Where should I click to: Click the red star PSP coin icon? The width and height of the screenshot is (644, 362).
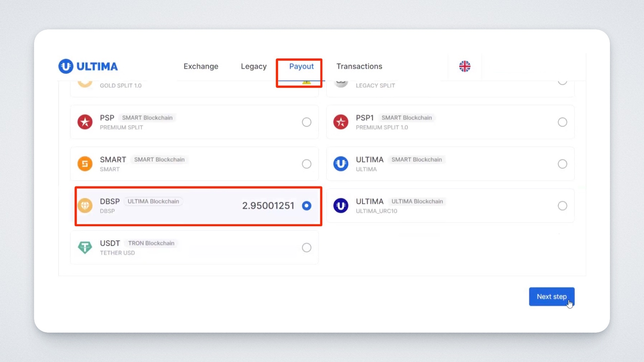pyautogui.click(x=85, y=122)
